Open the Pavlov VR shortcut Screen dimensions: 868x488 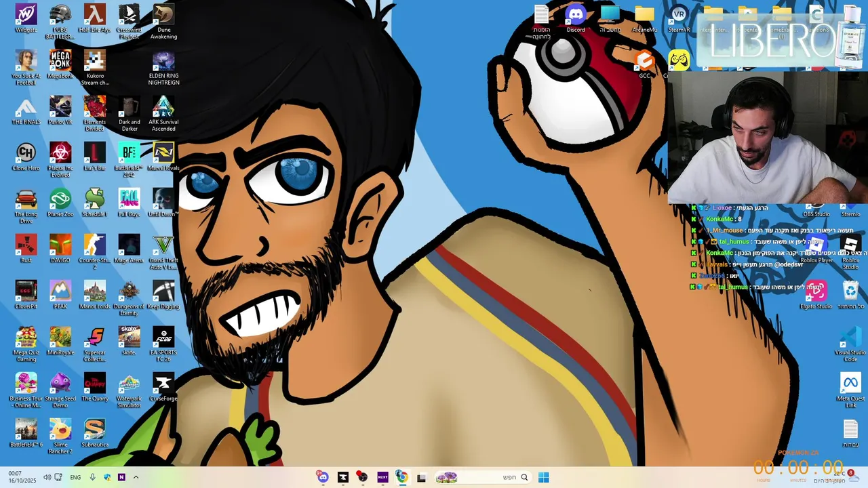[60, 110]
